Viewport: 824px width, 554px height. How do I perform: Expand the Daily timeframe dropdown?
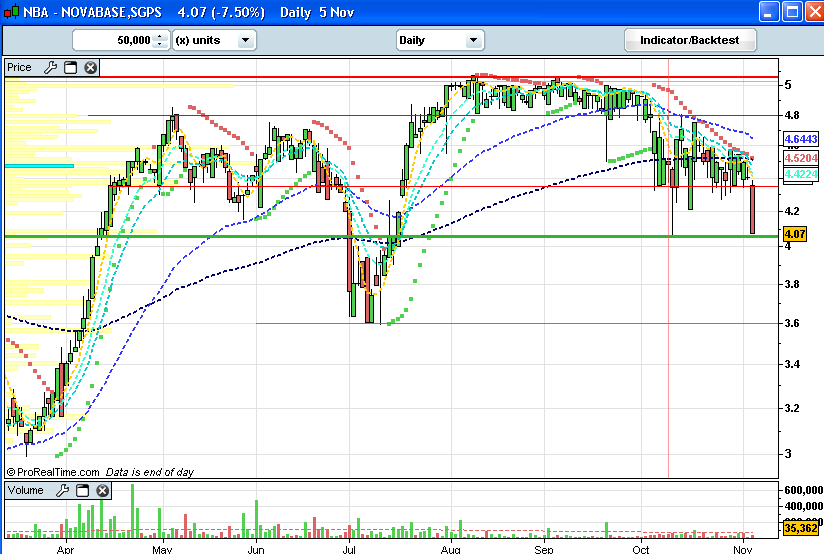(x=473, y=40)
